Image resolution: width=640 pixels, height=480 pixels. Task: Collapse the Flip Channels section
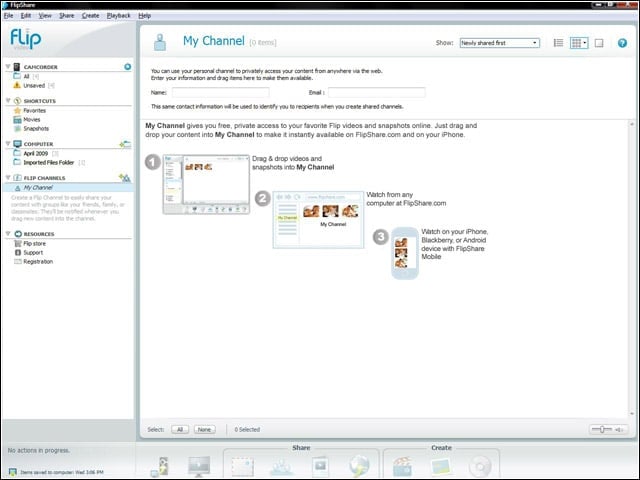[x=8, y=177]
